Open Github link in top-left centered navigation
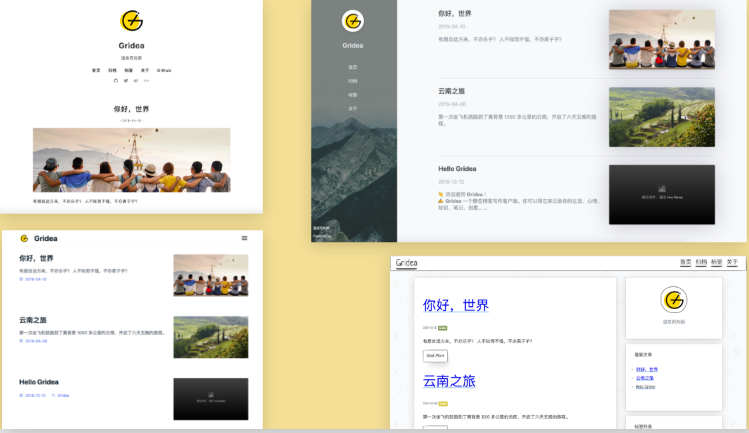The image size is (749, 433). pos(164,70)
